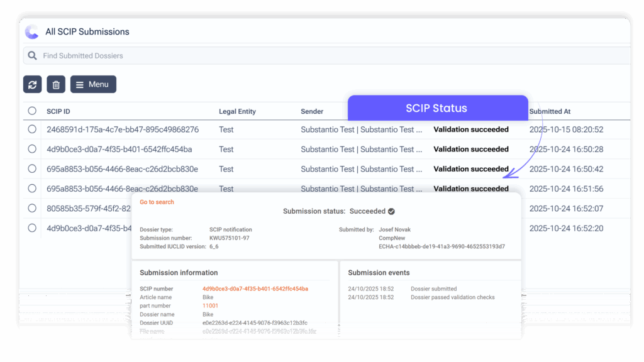
Task: Click the refresh submissions icon button
Action: pos(32,84)
